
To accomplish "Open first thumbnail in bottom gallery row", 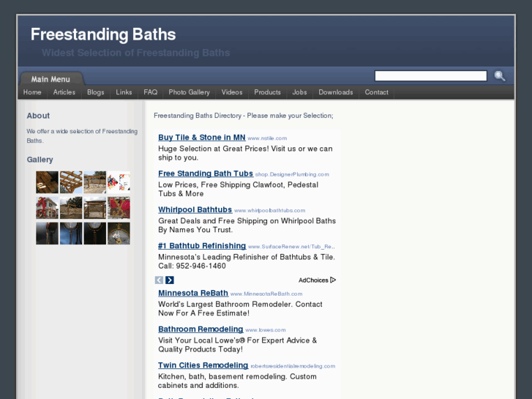I will point(47,234).
